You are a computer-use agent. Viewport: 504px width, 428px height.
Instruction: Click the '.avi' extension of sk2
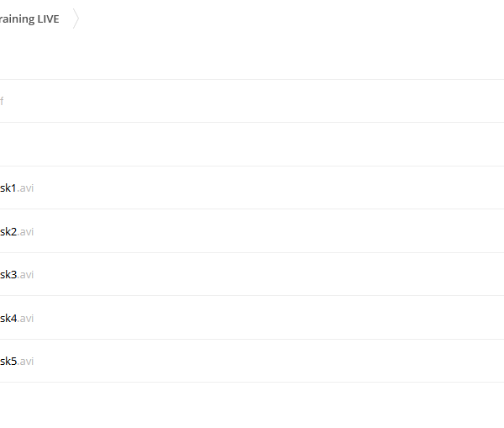(26, 232)
